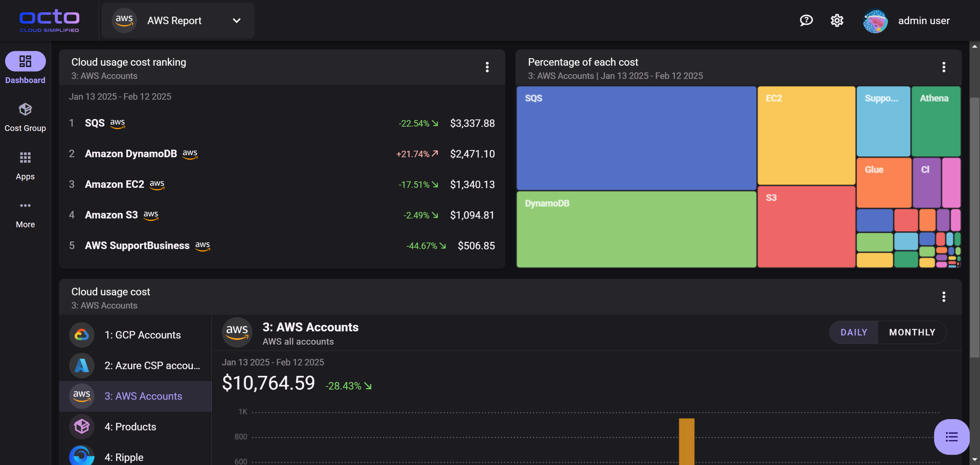The image size is (980, 465).
Task: Click the scrollbar down arrow
Action: click(975, 460)
